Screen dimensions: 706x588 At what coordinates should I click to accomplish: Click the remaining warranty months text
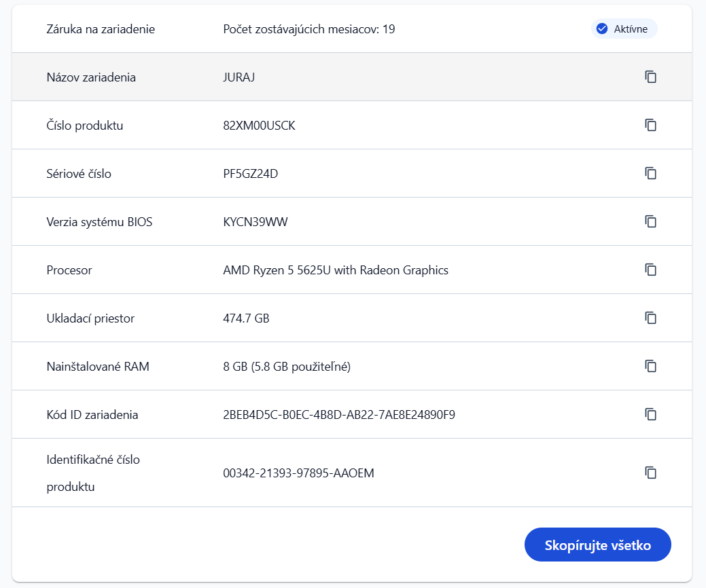point(309,29)
